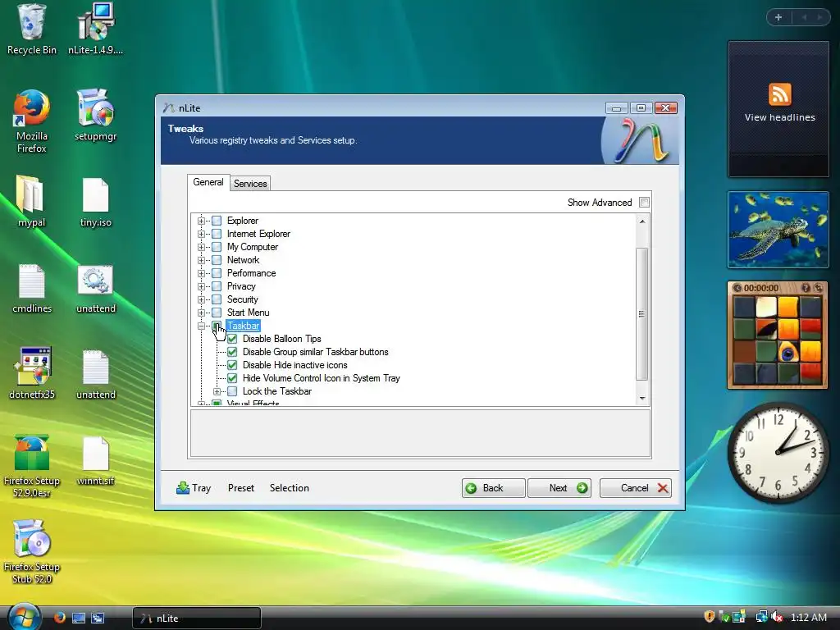The height and width of the screenshot is (630, 840).
Task: Open the Recycle Bin desktop icon
Action: (31, 30)
